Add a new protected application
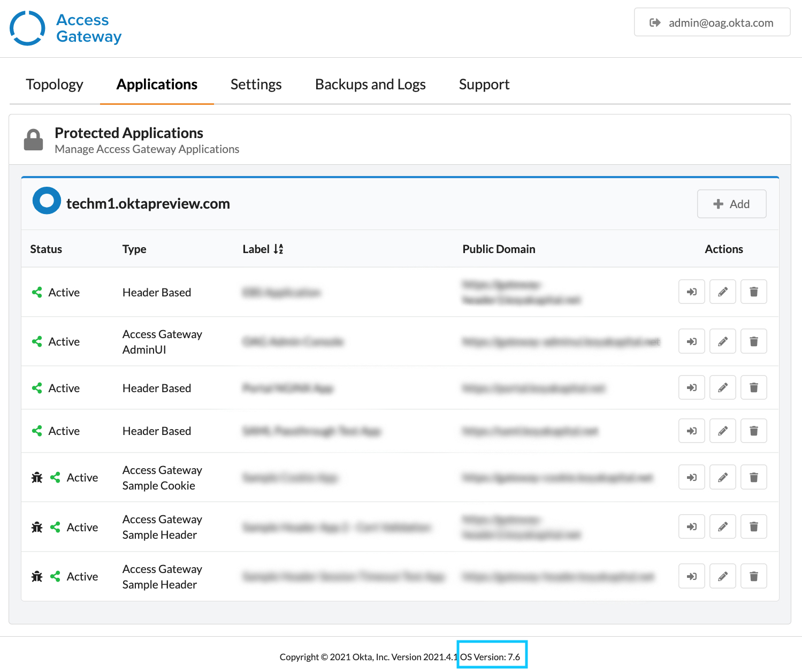This screenshot has height=672, width=802. (731, 204)
